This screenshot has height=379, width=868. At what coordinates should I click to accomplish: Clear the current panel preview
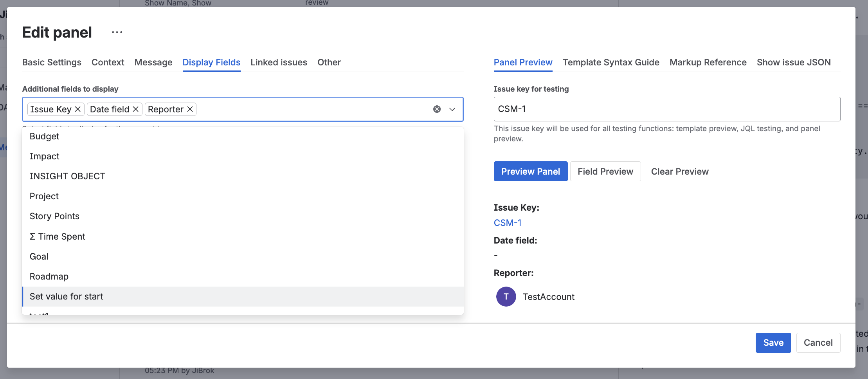pyautogui.click(x=679, y=171)
